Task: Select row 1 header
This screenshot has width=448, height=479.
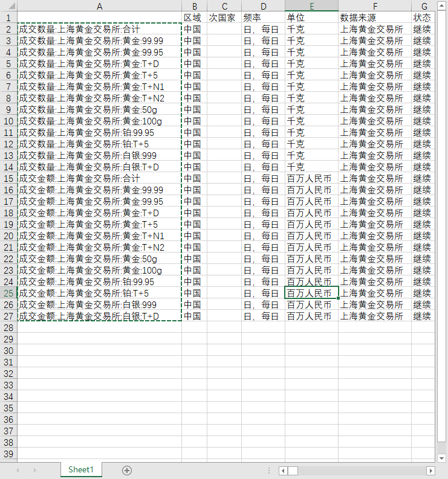Action: pos(8,18)
